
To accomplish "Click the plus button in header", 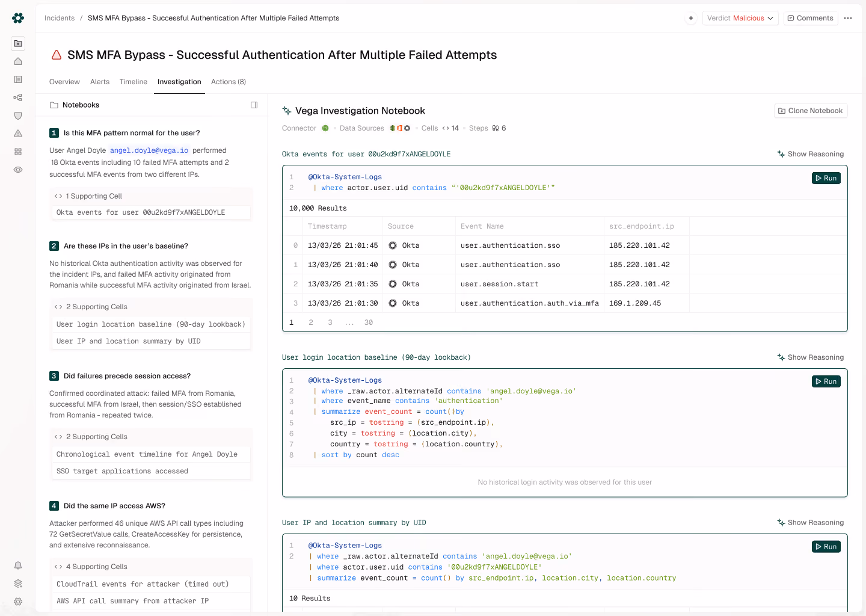I will tap(691, 18).
